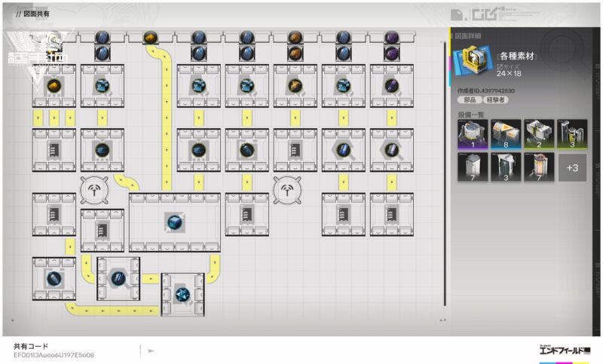Click the share code text EFO01l3Auoo6U197E5o08

[54, 354]
